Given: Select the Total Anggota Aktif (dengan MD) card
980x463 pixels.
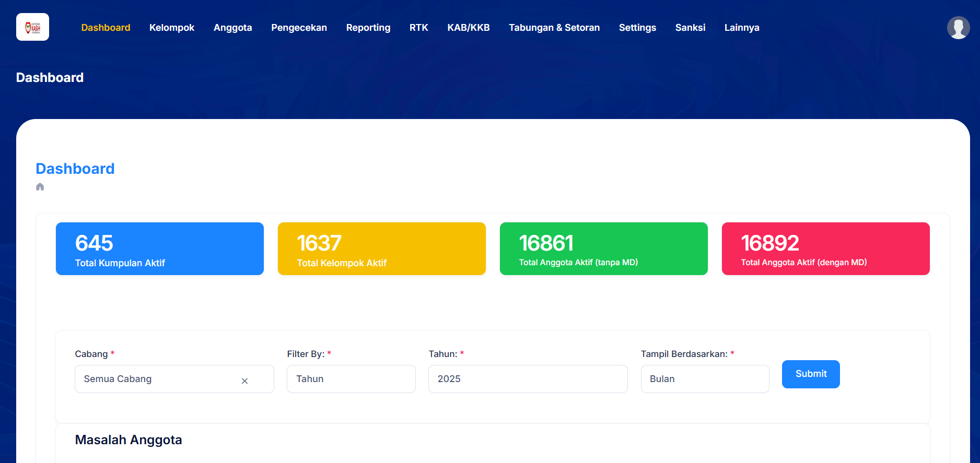Looking at the screenshot, I should coord(826,249).
